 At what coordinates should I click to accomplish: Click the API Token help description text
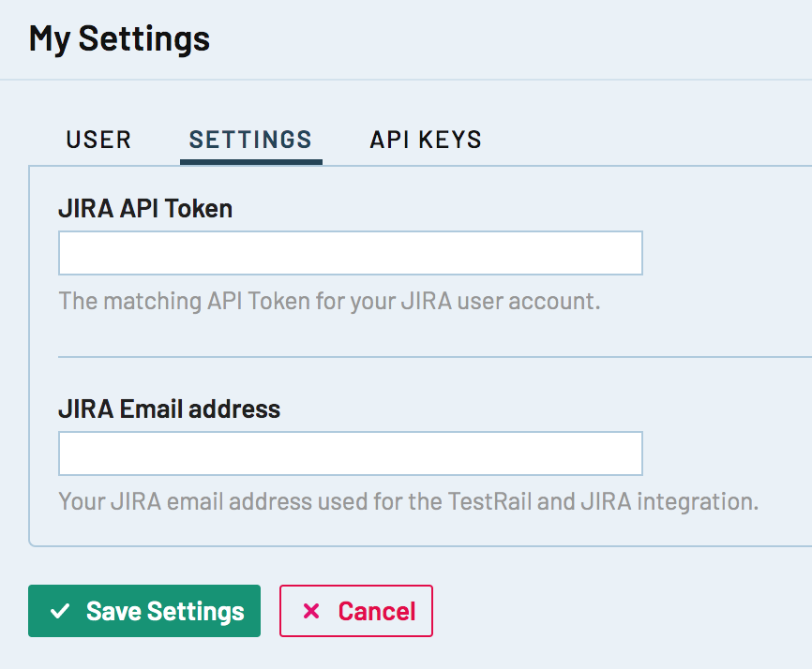(x=328, y=302)
